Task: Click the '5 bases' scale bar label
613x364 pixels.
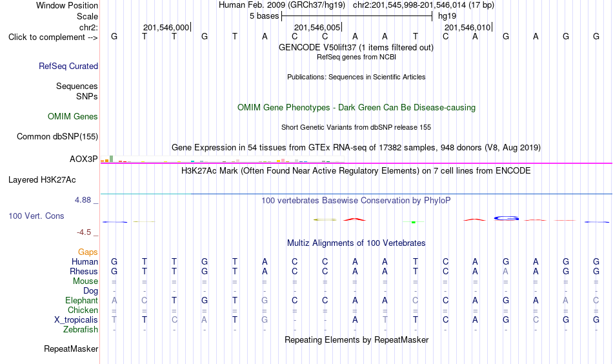Action: [x=265, y=16]
